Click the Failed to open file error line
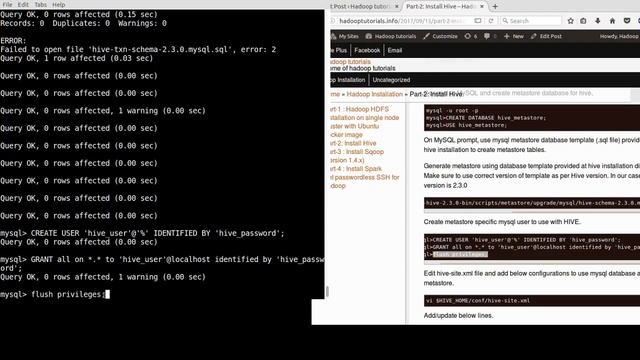Image resolution: width=640 pixels, height=360 pixels. click(138, 50)
